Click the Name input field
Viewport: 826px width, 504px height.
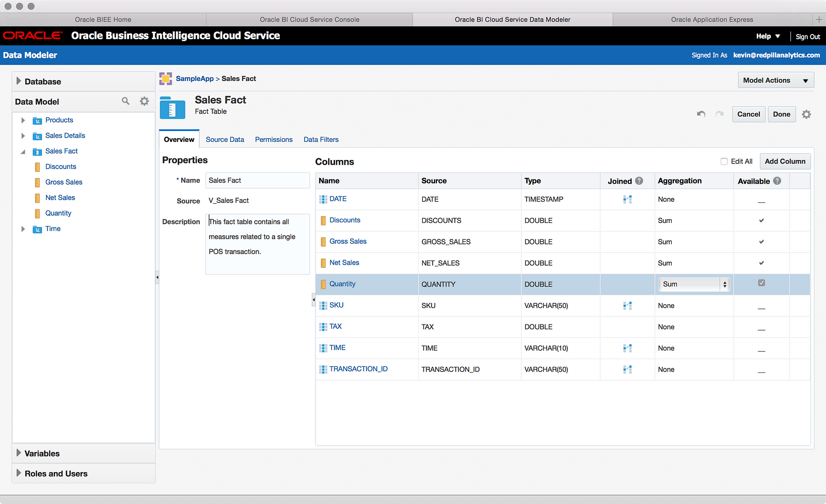coord(257,181)
